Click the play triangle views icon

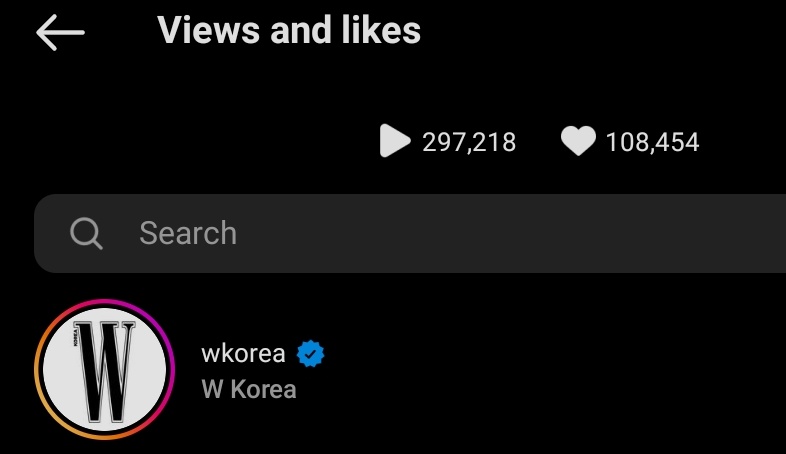point(395,141)
